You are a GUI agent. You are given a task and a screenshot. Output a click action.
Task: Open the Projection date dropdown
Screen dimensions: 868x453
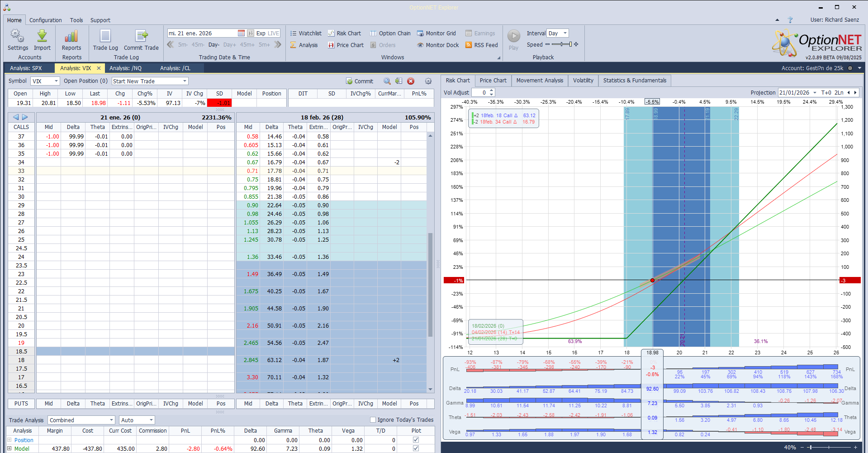coord(815,92)
